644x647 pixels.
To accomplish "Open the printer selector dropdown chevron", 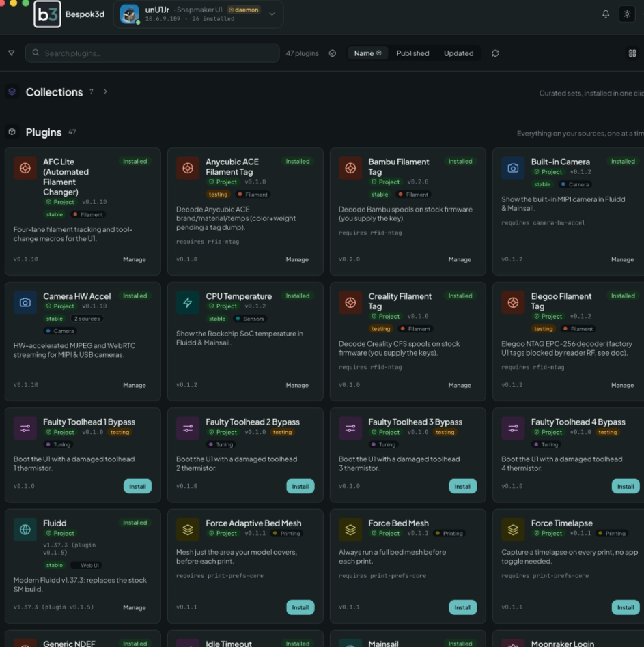I will pos(272,14).
